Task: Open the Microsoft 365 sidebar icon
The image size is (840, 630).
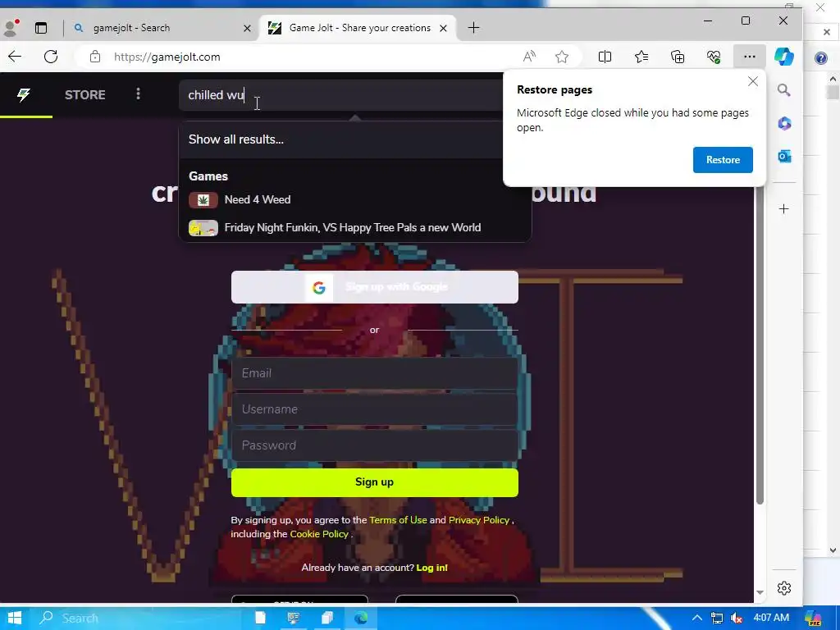Action: pyautogui.click(x=784, y=124)
